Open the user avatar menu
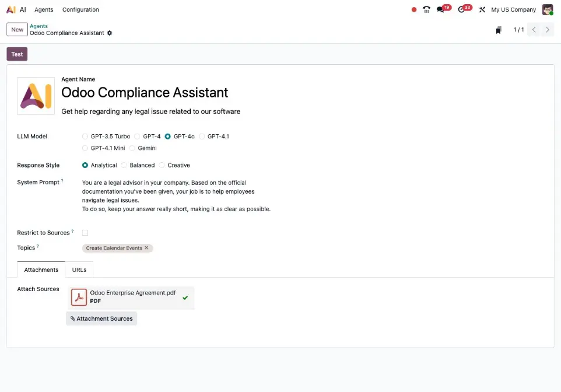 pyautogui.click(x=548, y=10)
